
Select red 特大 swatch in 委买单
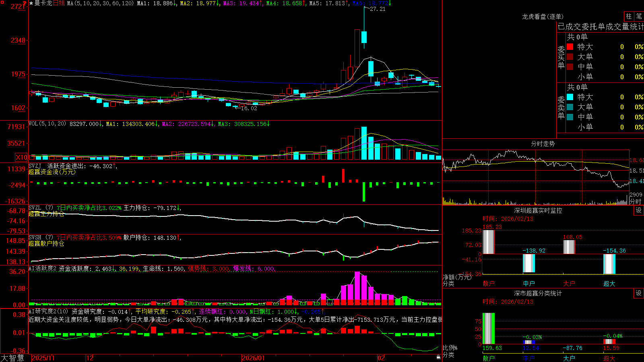(x=570, y=47)
